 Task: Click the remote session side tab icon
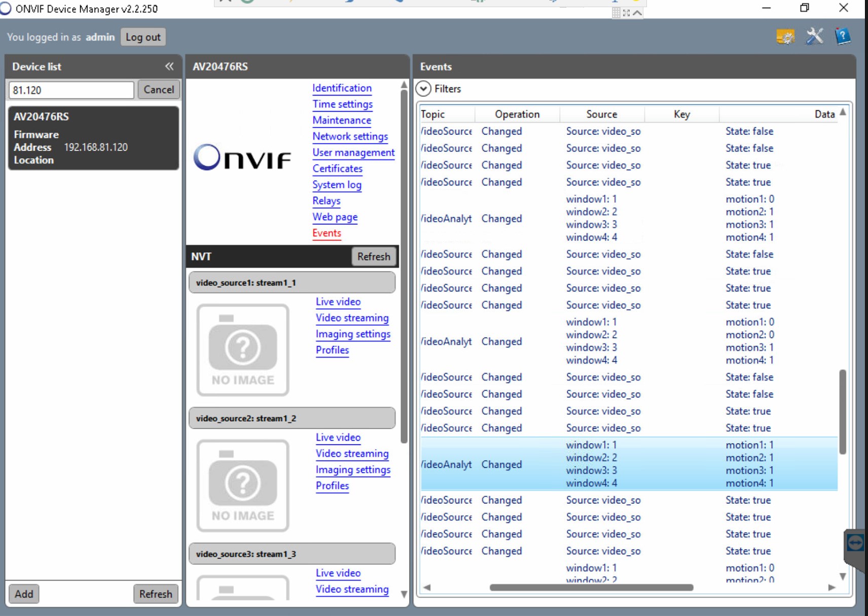pos(855,543)
